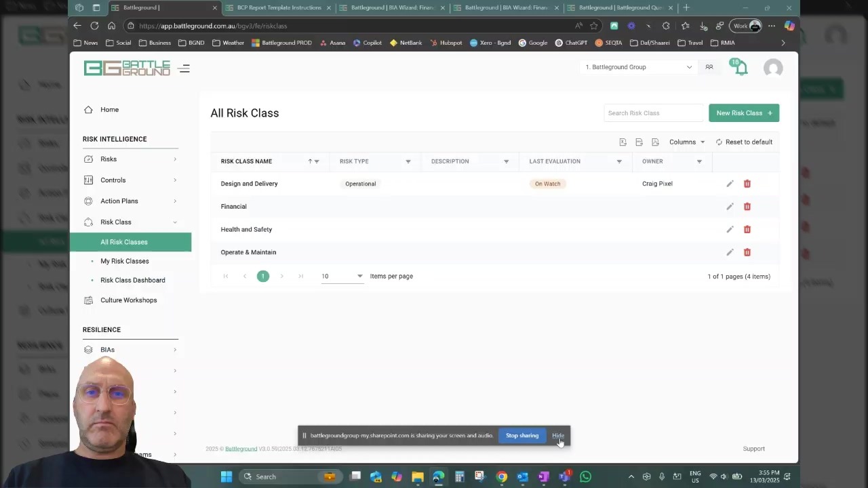This screenshot has height=488, width=868.
Task: Open the Battleground Group organisation selector
Action: click(638, 67)
